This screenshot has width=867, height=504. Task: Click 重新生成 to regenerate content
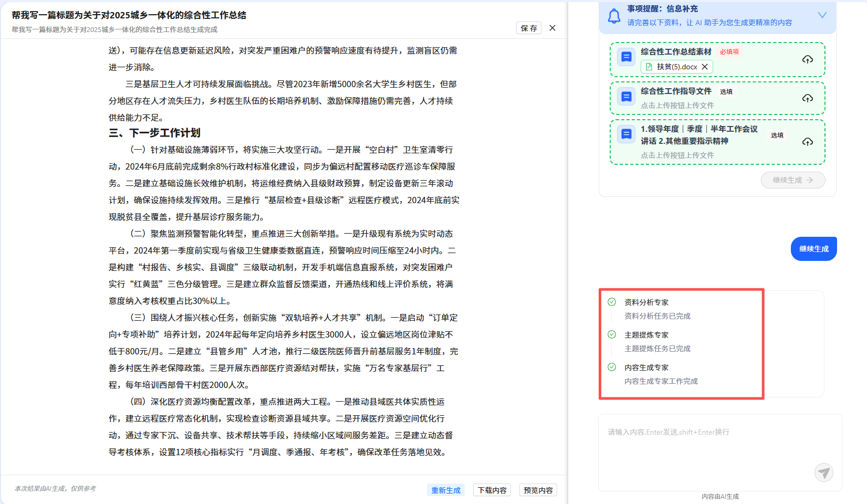(x=446, y=490)
